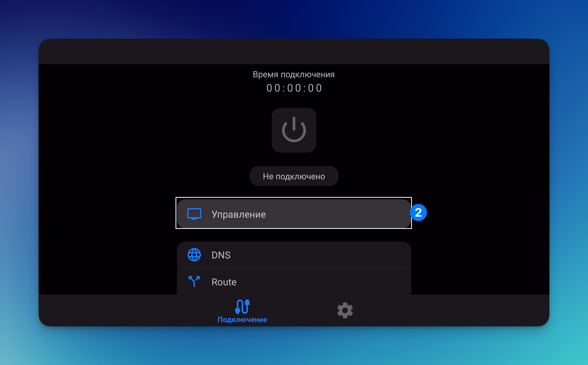Click the Управление text label
This screenshot has height=365, width=588.
(x=239, y=214)
